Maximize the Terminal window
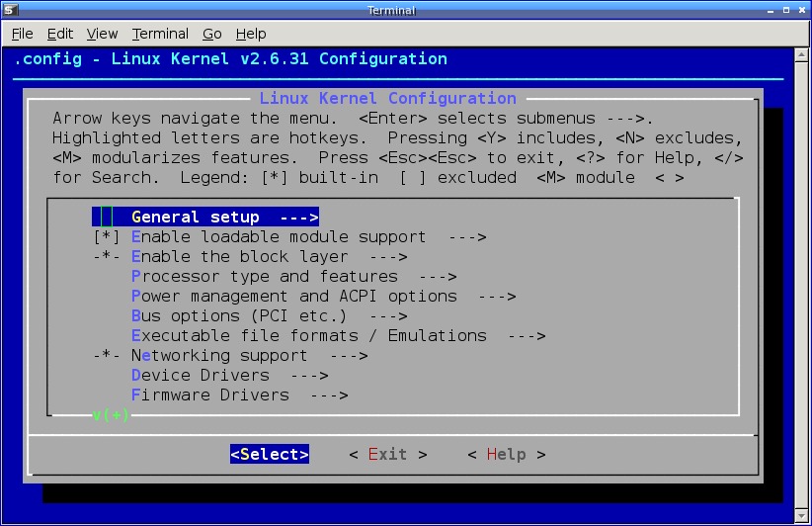The width and height of the screenshot is (812, 526). point(786,10)
